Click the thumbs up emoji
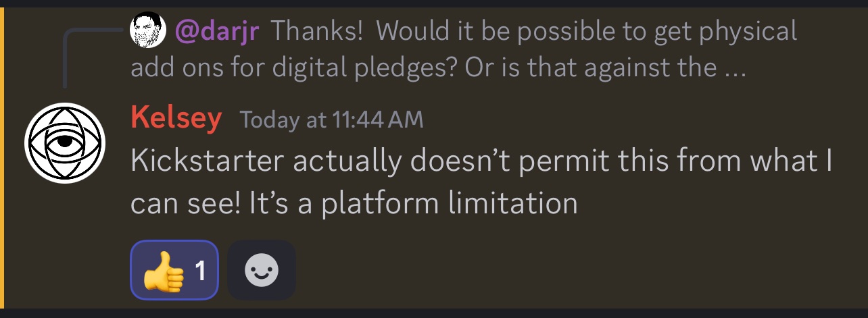This screenshot has height=318, width=868. (x=162, y=271)
